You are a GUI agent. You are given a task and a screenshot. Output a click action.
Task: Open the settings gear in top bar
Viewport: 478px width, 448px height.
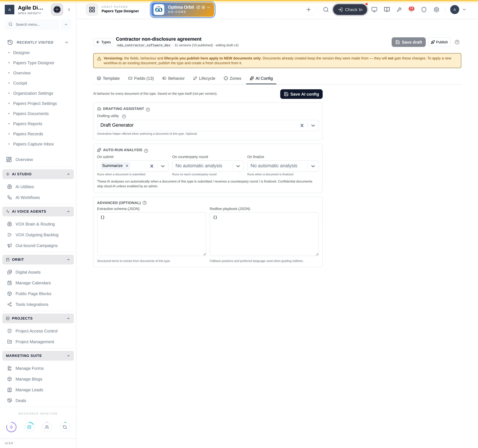click(436, 10)
